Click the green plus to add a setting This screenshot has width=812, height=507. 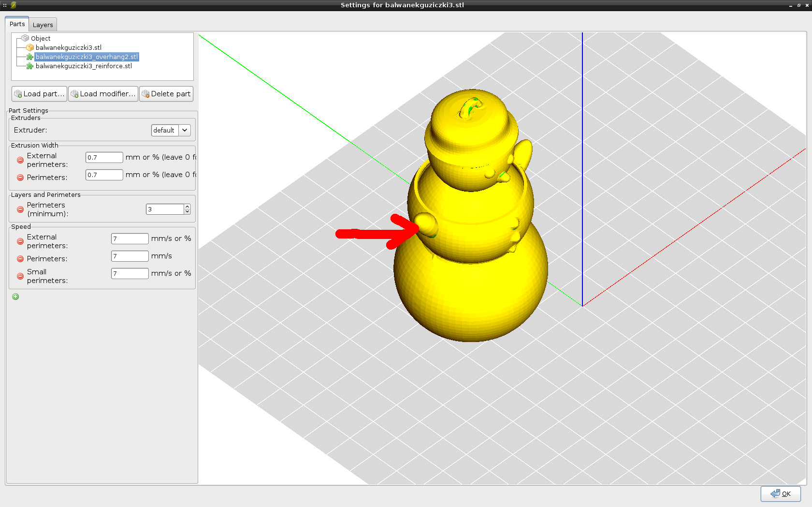pos(15,297)
